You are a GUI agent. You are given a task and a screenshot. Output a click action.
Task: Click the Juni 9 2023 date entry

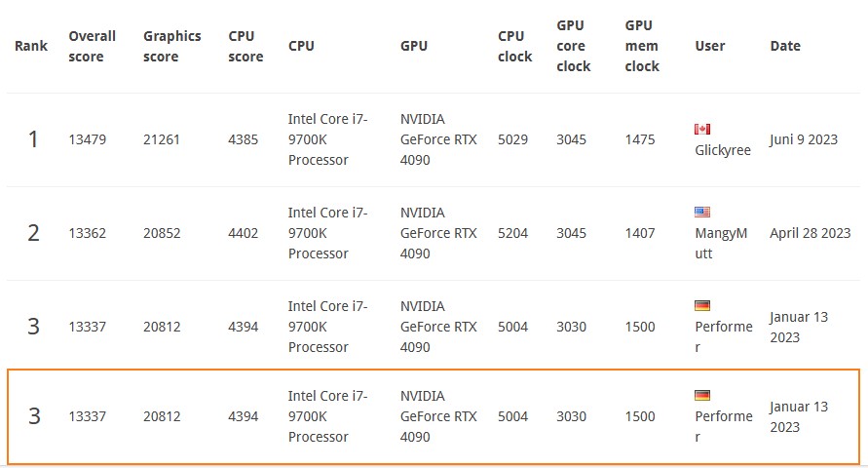tap(804, 139)
